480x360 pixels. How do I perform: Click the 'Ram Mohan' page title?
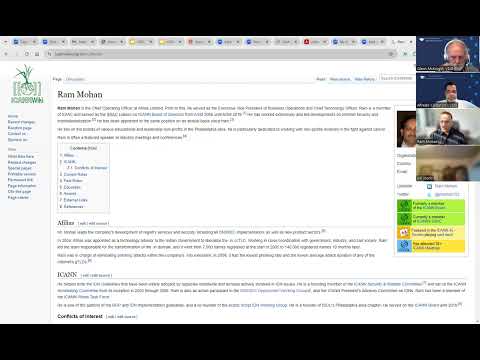[80, 95]
